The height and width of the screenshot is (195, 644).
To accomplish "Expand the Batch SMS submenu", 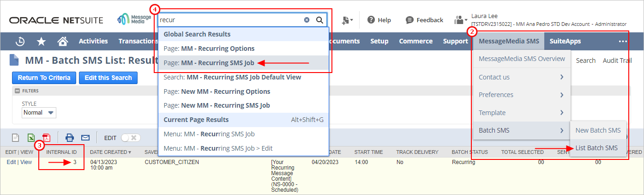I will [522, 130].
